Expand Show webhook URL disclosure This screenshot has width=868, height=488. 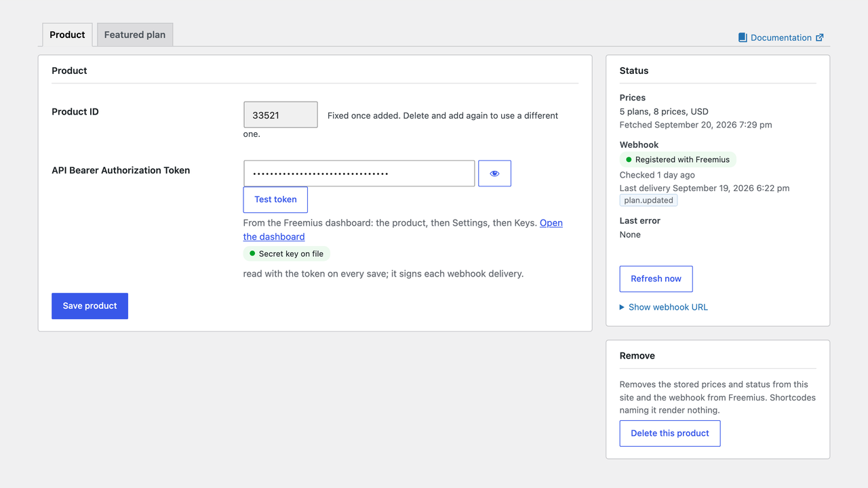(x=664, y=307)
